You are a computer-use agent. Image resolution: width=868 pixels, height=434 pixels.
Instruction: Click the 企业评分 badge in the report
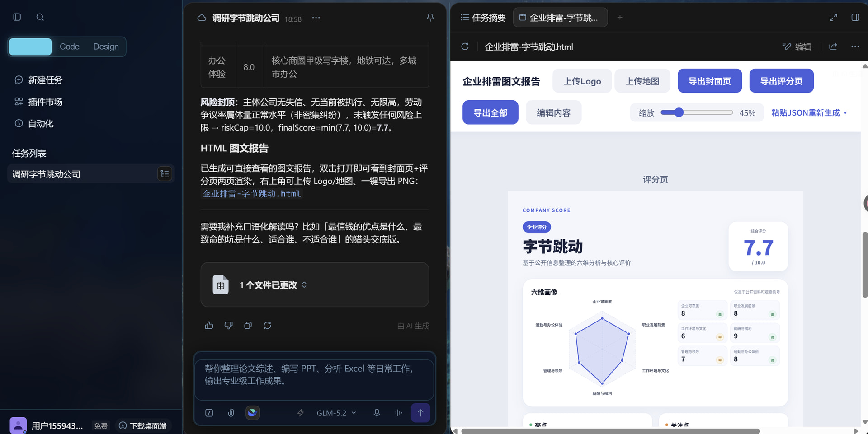point(537,227)
